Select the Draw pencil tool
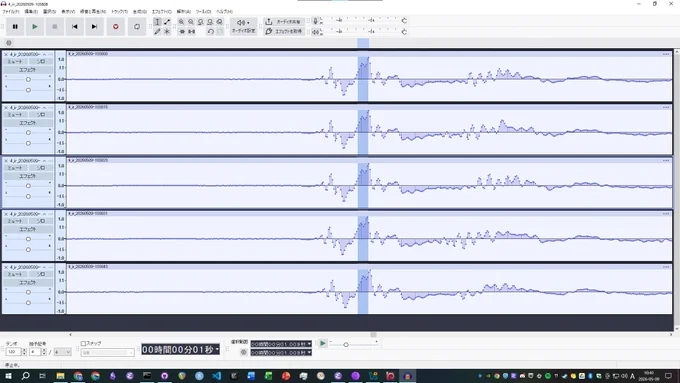 point(157,32)
